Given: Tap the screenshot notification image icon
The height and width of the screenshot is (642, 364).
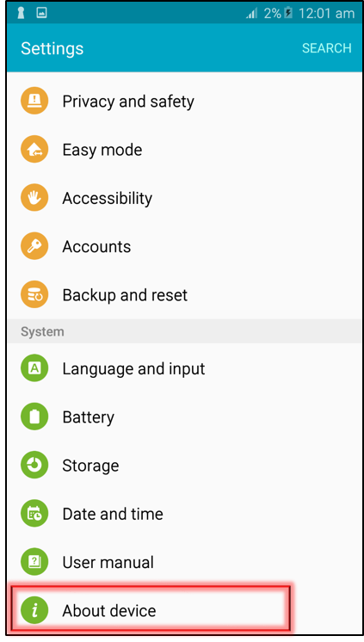Looking at the screenshot, I should (x=41, y=13).
